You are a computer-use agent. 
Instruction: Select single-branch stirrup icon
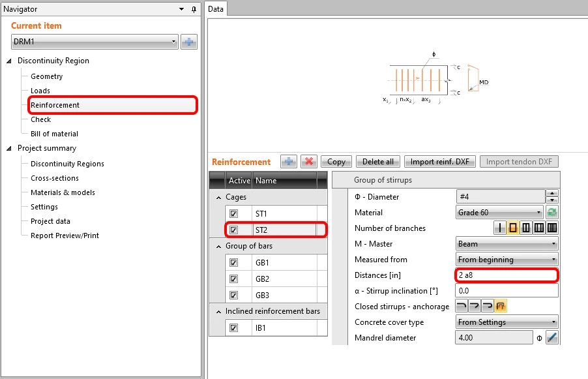[x=500, y=228]
